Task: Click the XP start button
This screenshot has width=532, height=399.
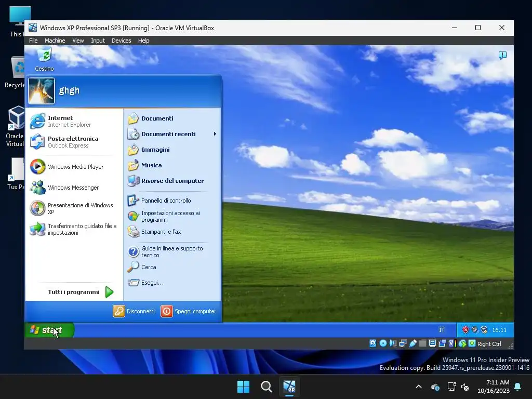Action: click(x=49, y=330)
